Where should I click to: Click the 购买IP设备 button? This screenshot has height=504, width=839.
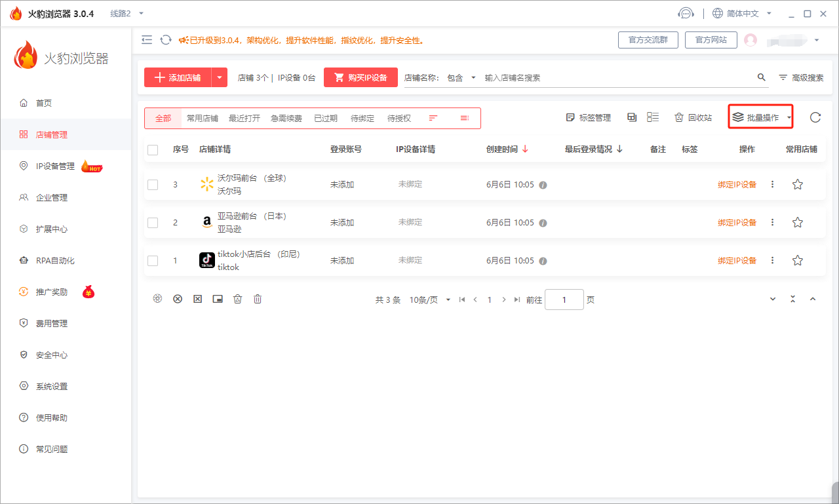(x=361, y=77)
